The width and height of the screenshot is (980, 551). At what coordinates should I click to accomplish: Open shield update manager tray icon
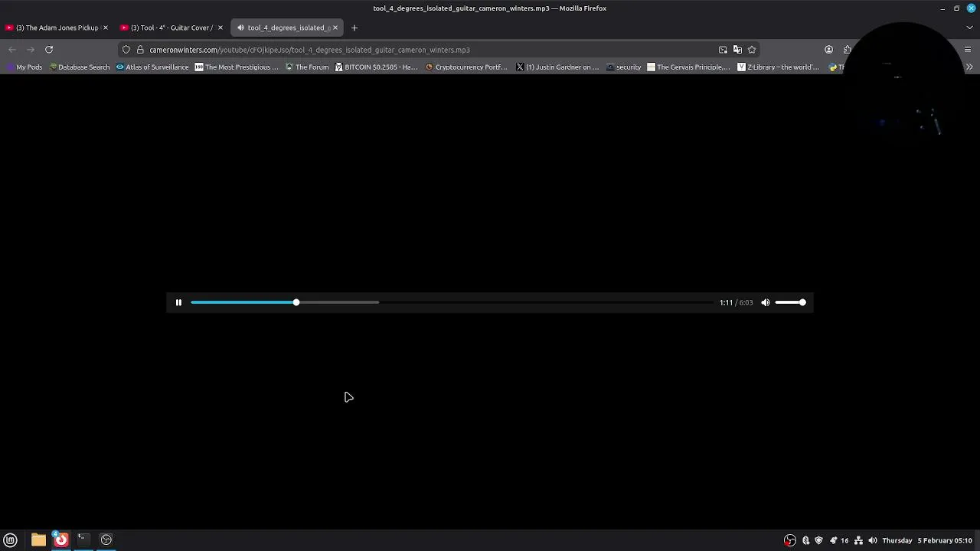coord(818,540)
